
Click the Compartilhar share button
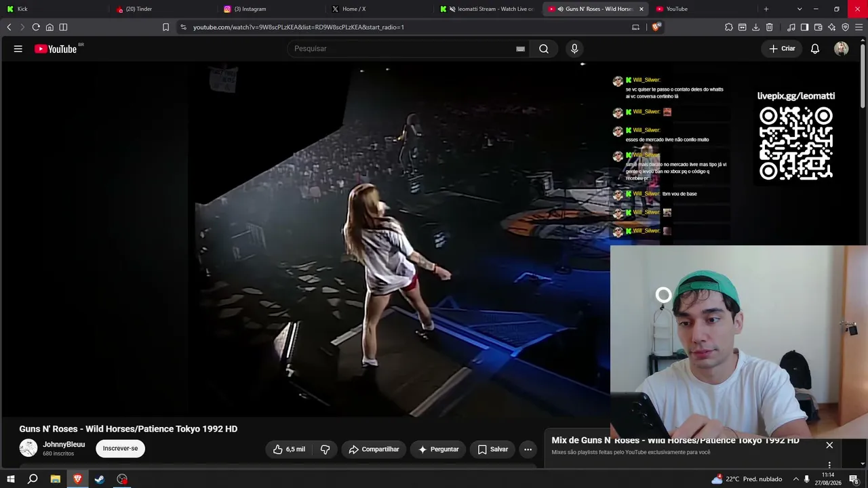click(374, 449)
